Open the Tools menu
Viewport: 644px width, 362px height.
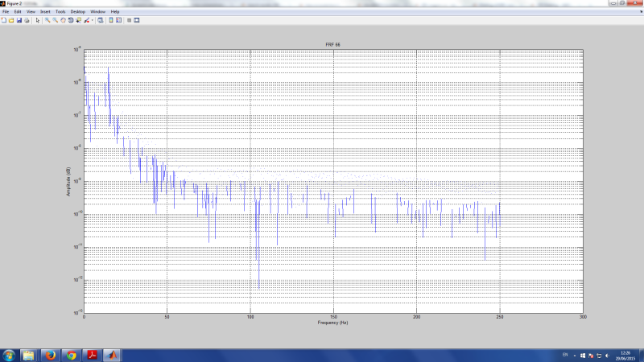point(60,11)
